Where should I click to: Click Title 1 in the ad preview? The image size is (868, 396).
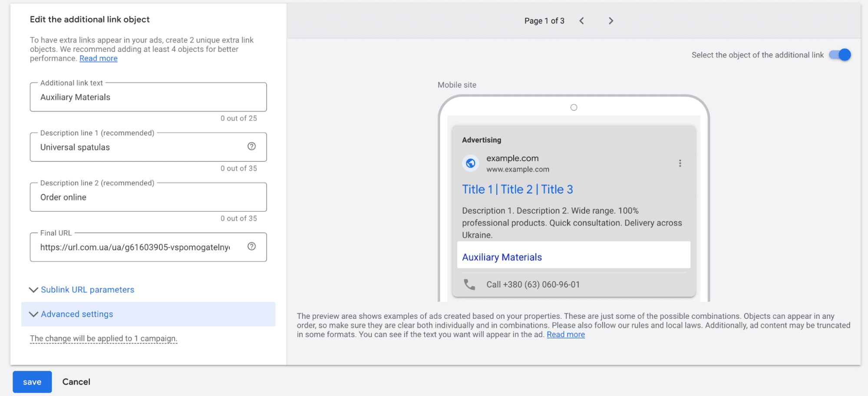click(477, 189)
